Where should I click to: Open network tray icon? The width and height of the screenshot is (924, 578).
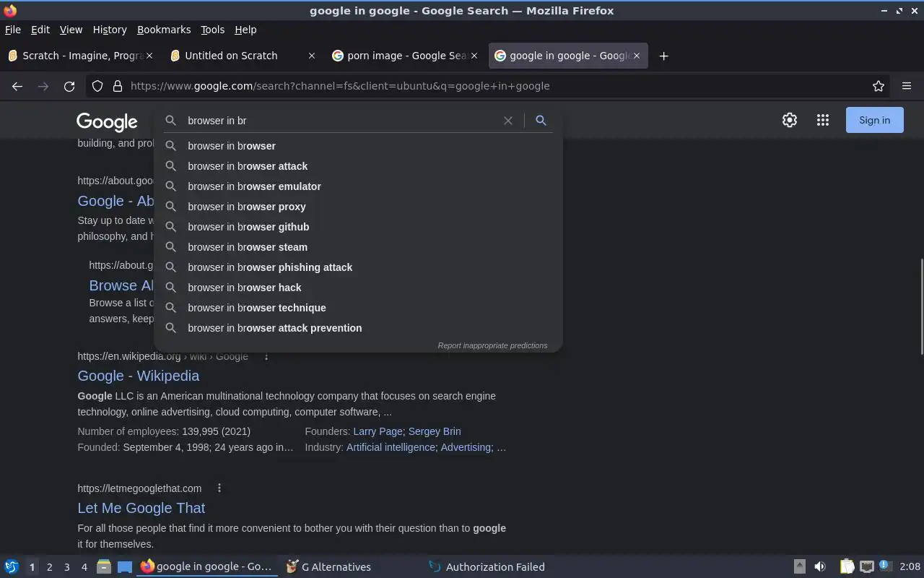pos(867,567)
